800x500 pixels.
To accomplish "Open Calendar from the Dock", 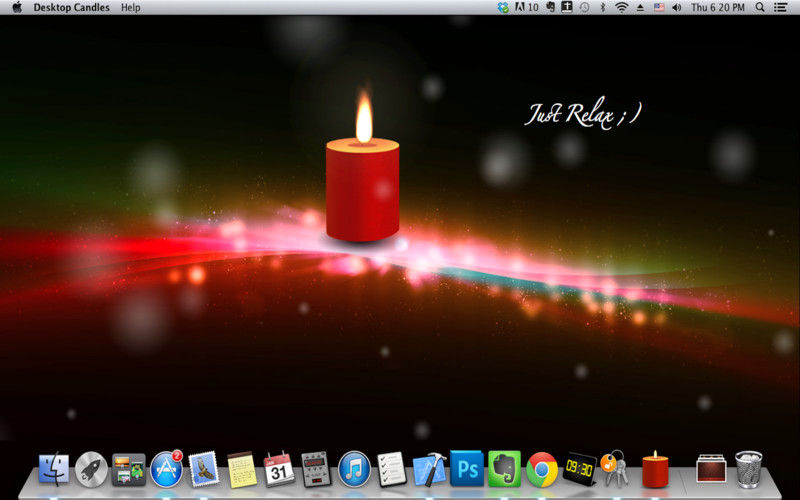I will click(x=279, y=469).
